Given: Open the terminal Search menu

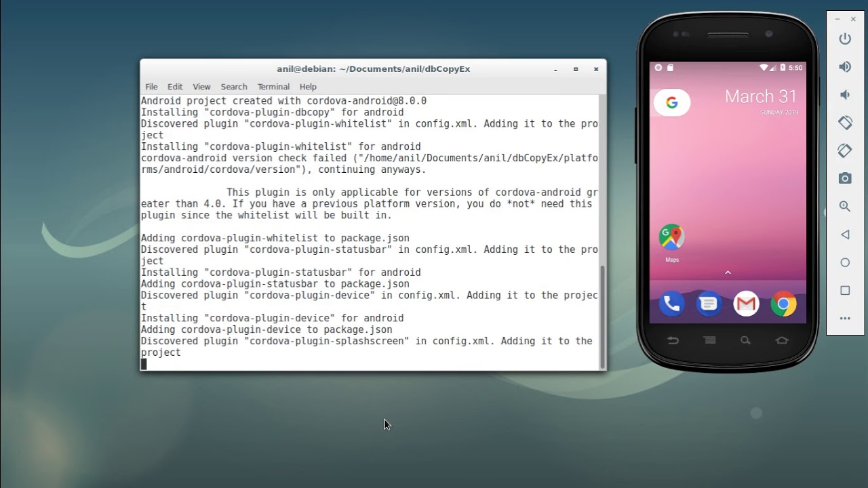Looking at the screenshot, I should point(234,87).
